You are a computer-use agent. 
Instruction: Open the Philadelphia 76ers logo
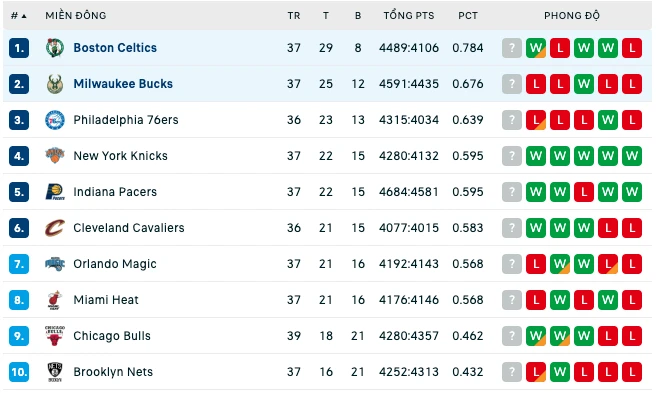pyautogui.click(x=55, y=120)
